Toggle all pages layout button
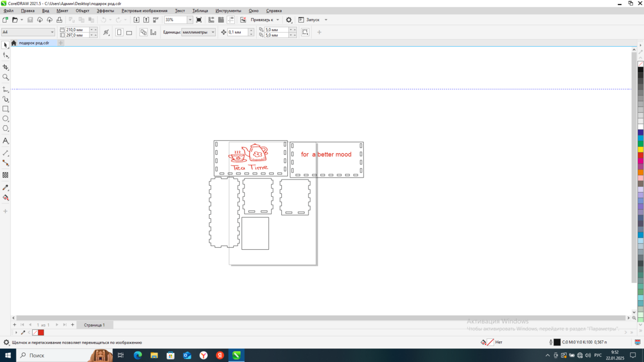Image resolution: width=644 pixels, height=362 pixels. coord(143,32)
